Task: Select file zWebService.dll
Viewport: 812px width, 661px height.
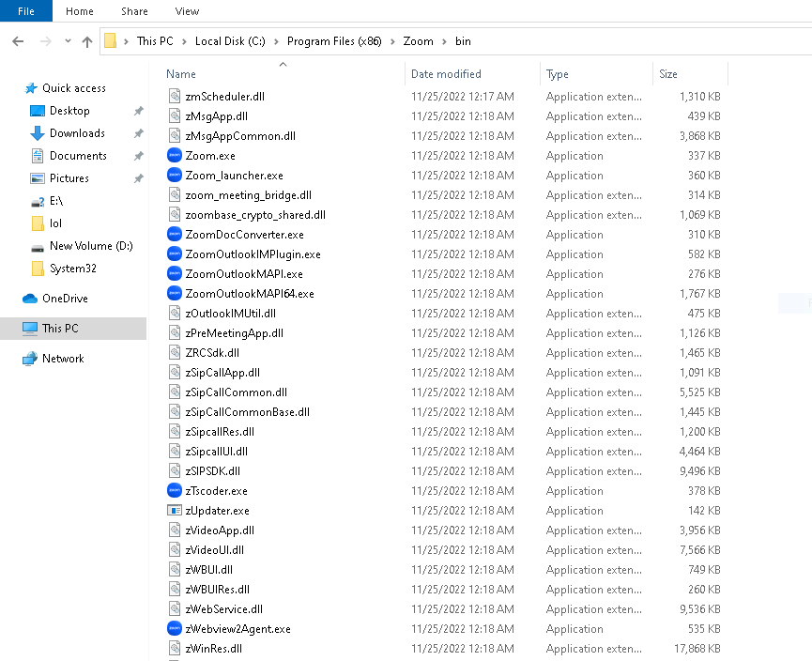Action: 223,608
